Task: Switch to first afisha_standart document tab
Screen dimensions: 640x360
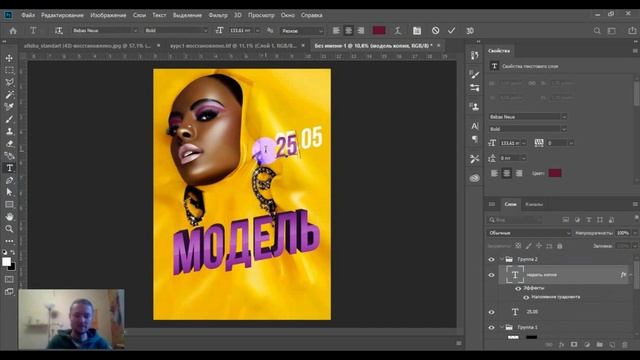Action: pos(87,46)
